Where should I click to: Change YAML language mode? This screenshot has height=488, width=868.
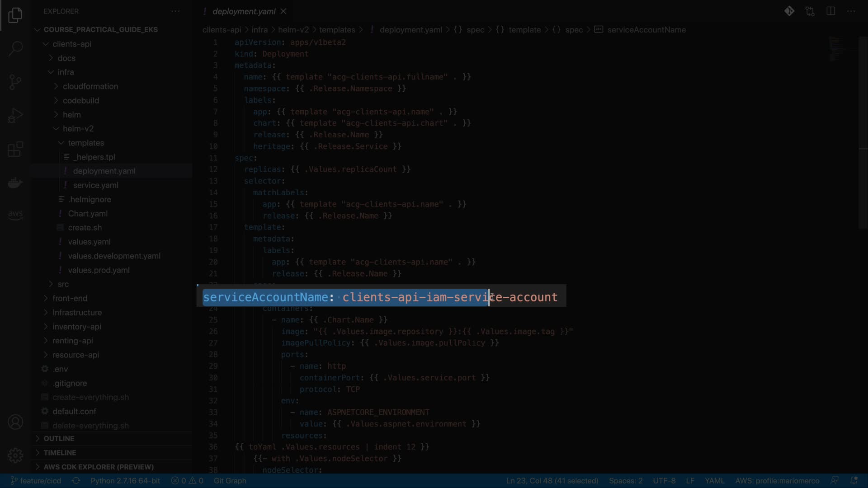click(714, 480)
